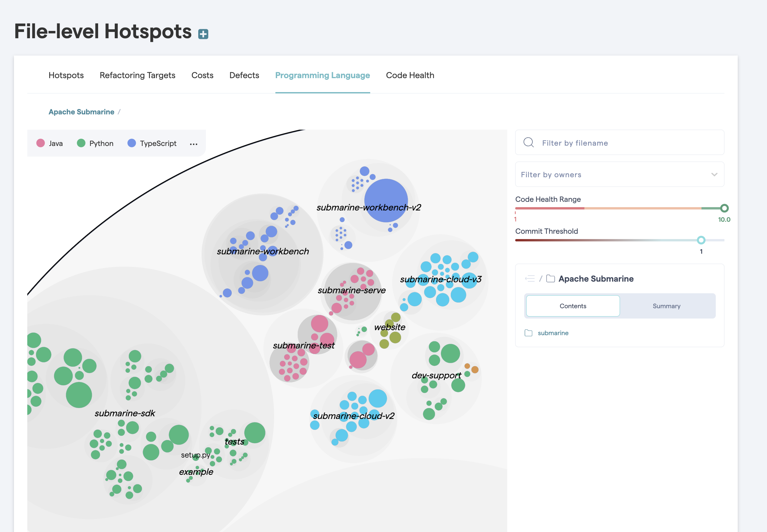Click the Python green legend dot
This screenshot has width=767, height=532.
pyautogui.click(x=81, y=143)
